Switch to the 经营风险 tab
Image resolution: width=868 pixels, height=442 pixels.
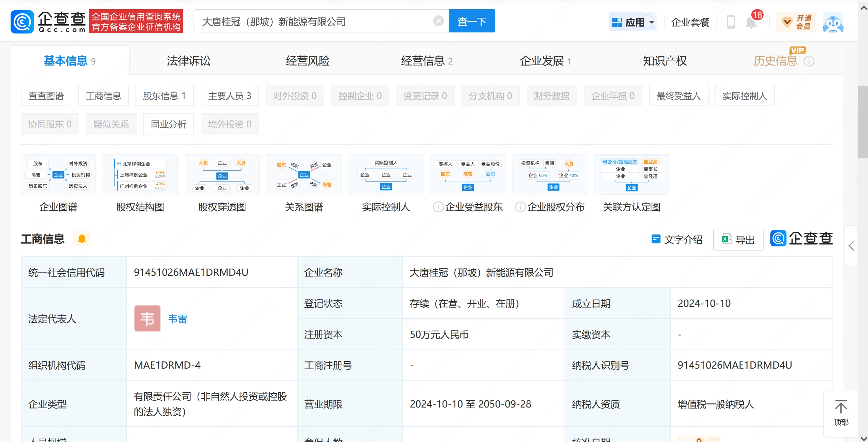pos(308,61)
